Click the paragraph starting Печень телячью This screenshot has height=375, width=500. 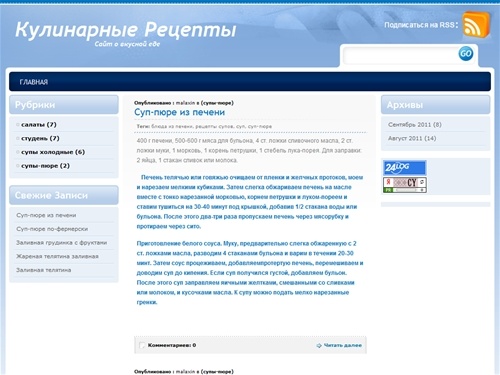[x=250, y=202]
